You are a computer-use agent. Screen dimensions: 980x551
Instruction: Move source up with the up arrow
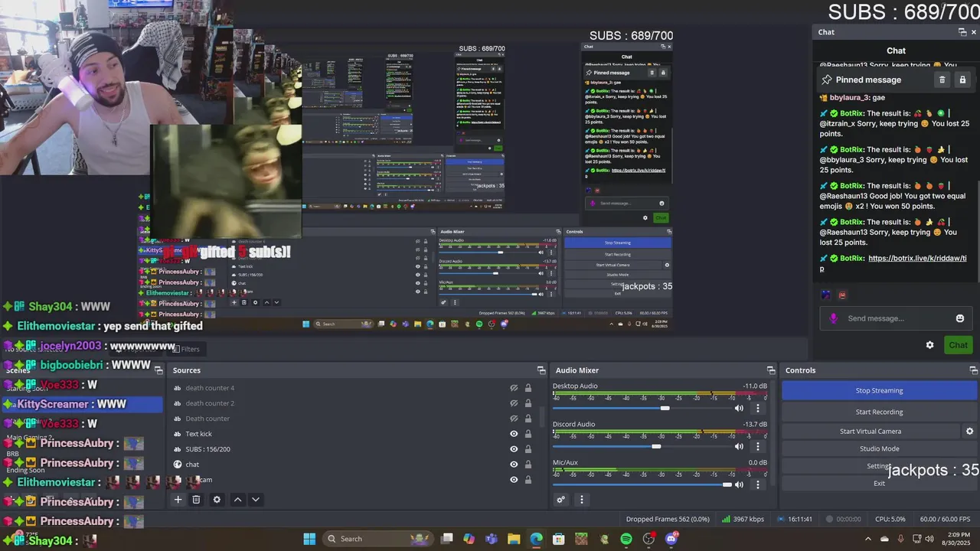coord(237,500)
